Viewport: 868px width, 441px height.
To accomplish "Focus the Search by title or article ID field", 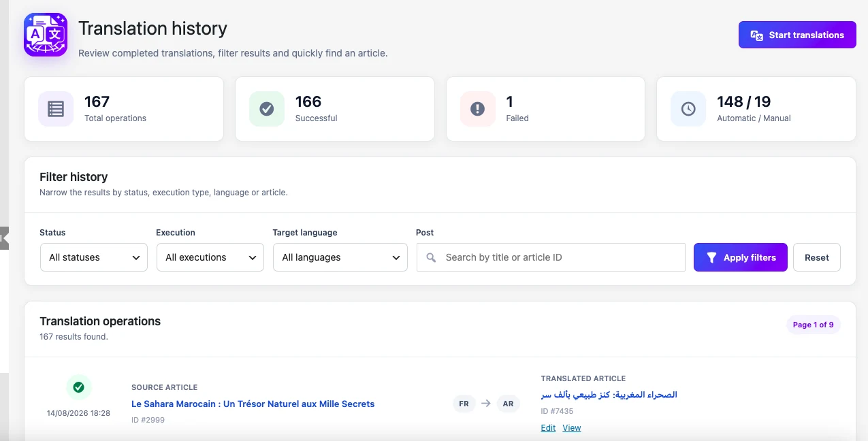I will pos(551,257).
